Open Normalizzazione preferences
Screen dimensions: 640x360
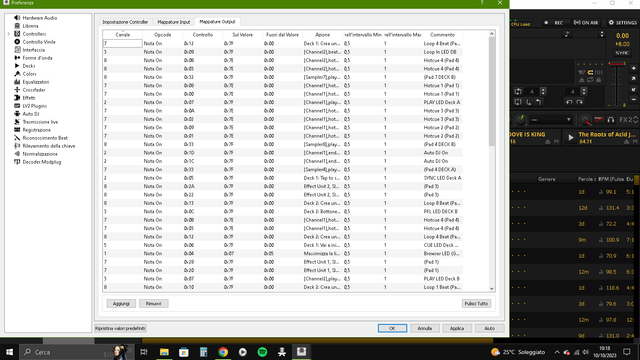36,154
